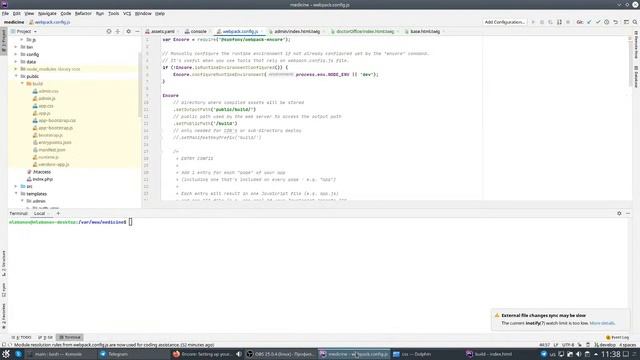This screenshot has width=640, height=360.
Task: Collapse the public folder
Action: [x=16, y=76]
